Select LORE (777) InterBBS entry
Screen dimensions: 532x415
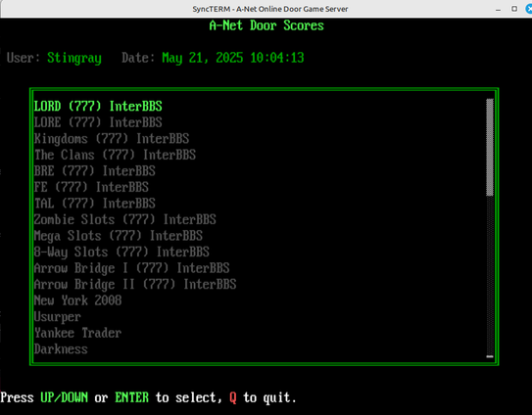[98, 122]
